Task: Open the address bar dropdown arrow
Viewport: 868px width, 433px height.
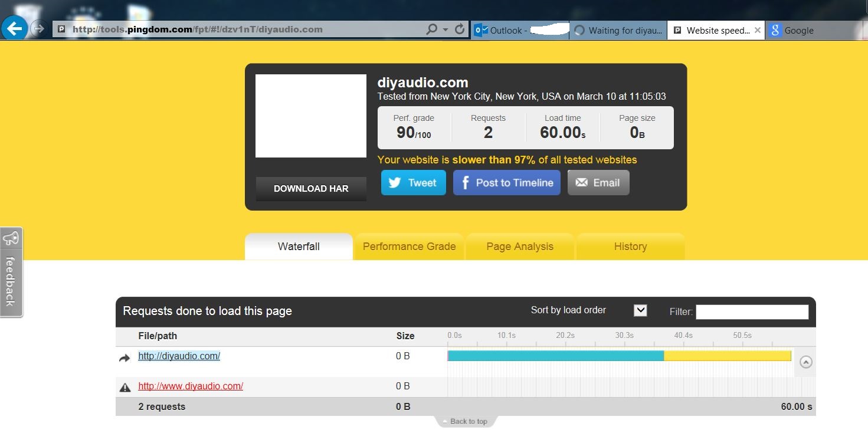Action: pyautogui.click(x=446, y=29)
